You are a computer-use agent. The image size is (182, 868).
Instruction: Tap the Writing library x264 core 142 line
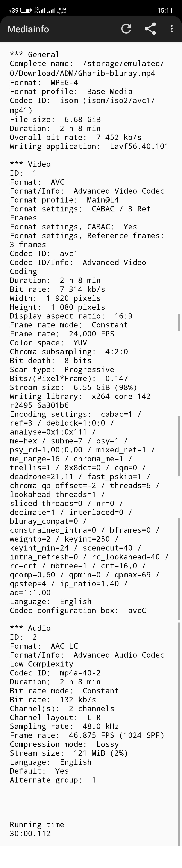click(x=80, y=397)
